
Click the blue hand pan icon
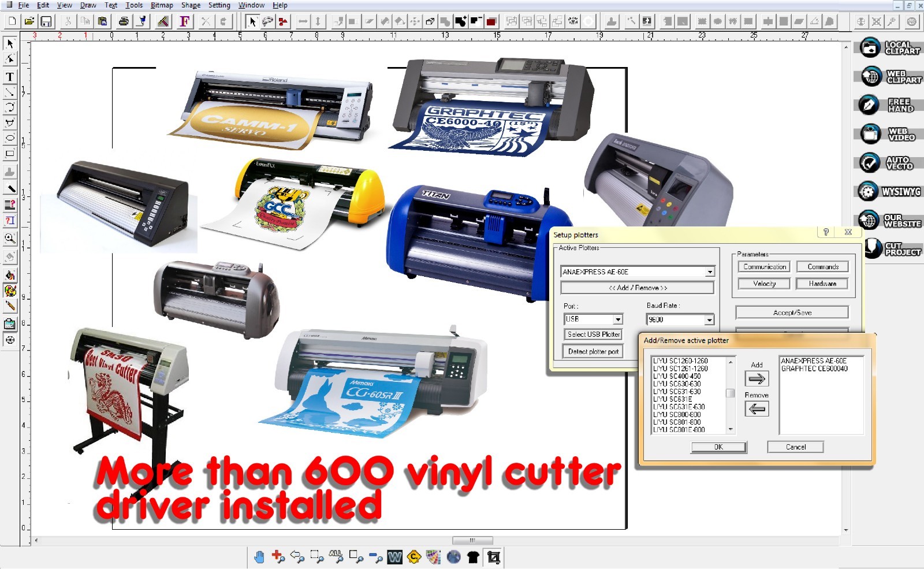pos(259,557)
